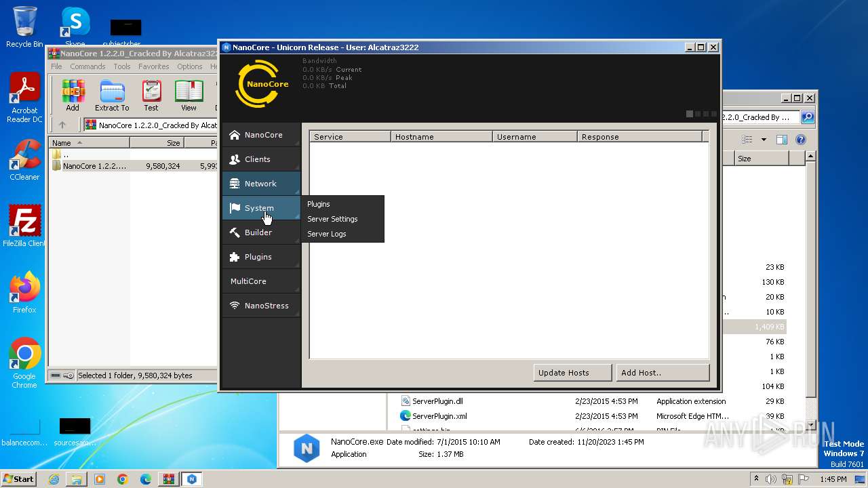This screenshot has height=488, width=868.
Task: Open the WinRAR Options menu
Action: [x=190, y=66]
